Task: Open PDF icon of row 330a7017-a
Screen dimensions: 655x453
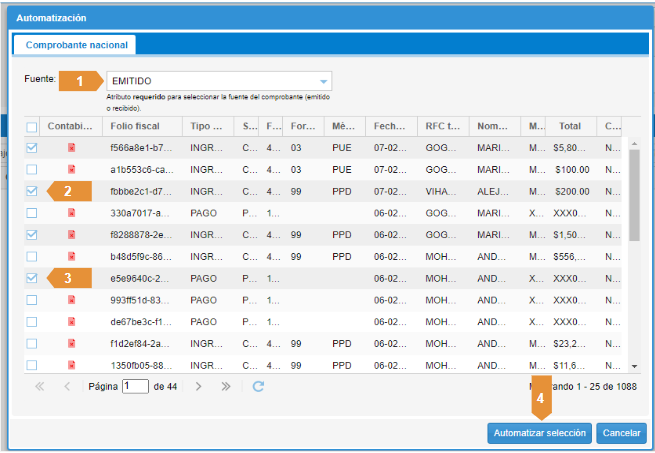Action: point(72,213)
